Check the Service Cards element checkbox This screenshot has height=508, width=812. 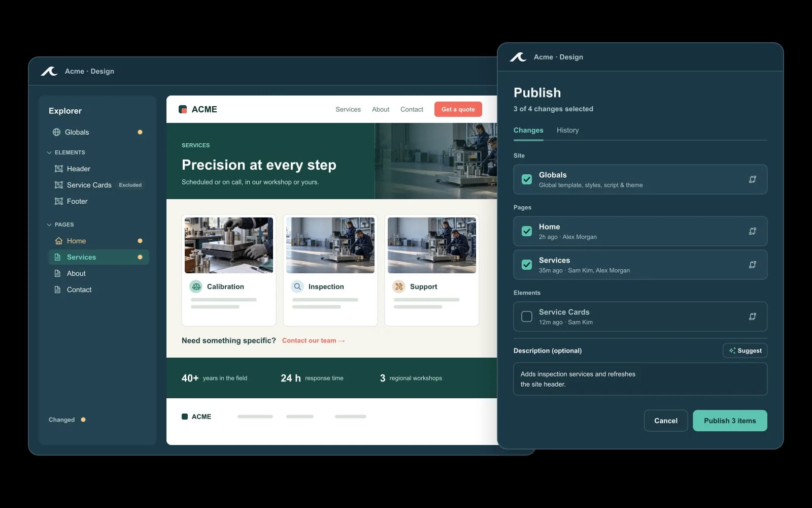tap(527, 316)
